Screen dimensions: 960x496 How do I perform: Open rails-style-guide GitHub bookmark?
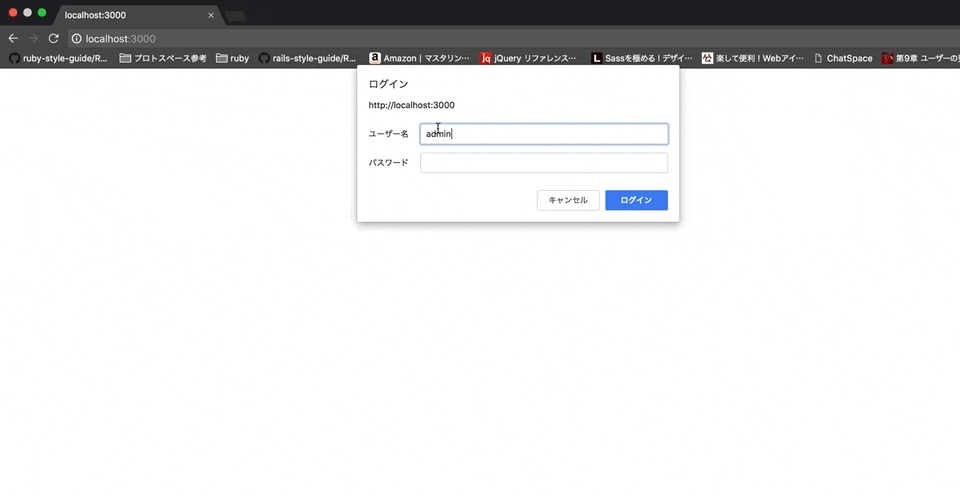307,58
